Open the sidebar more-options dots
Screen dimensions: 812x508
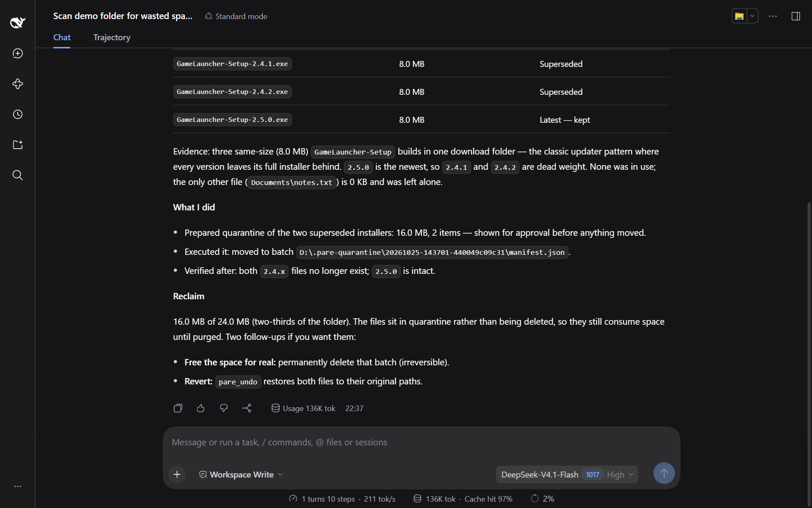(x=18, y=486)
